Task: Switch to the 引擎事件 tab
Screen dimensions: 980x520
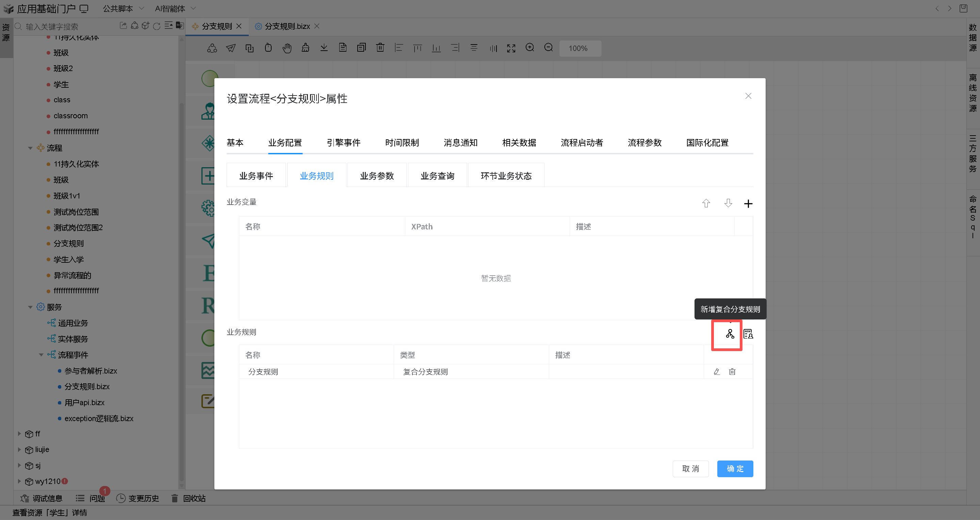Action: [x=343, y=143]
